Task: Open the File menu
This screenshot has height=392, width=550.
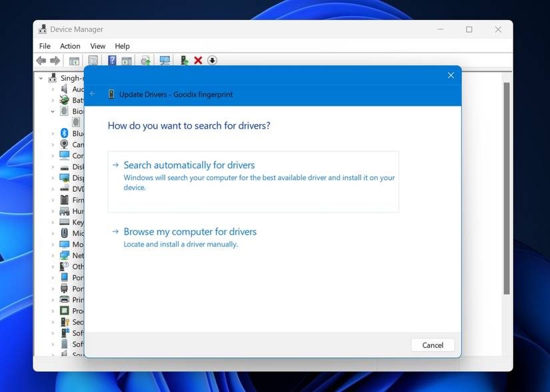Action: tap(44, 46)
